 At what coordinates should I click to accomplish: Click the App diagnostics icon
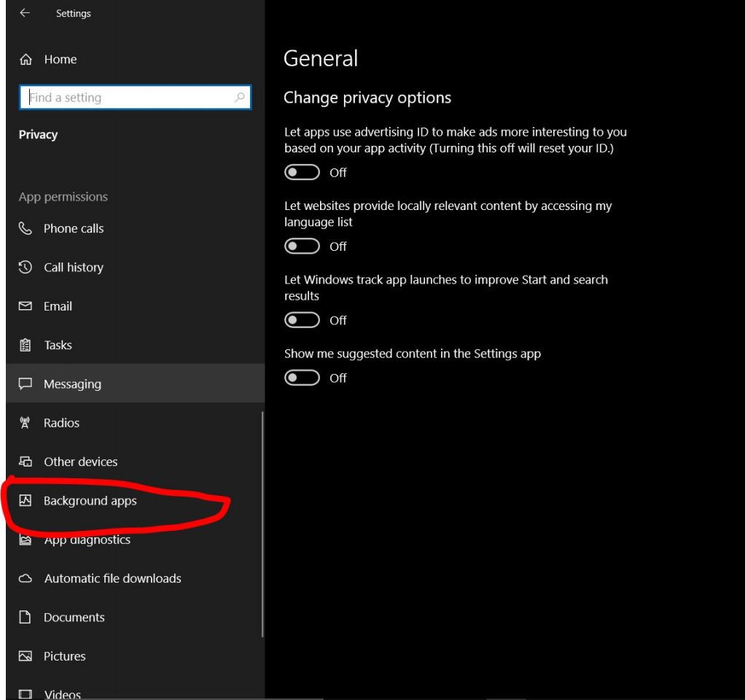coord(26,540)
